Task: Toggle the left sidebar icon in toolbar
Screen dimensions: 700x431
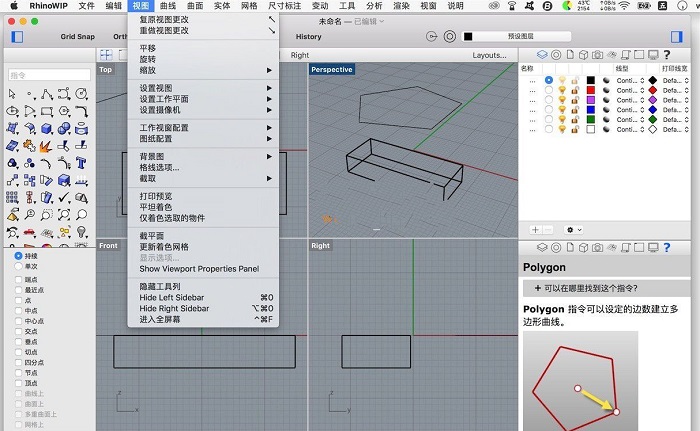Action: [x=17, y=37]
